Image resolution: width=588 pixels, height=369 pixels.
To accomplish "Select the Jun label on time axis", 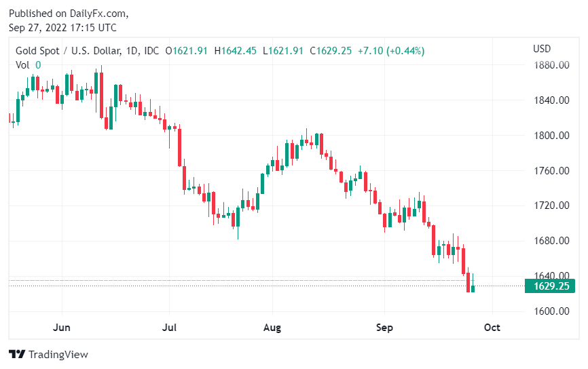I will [62, 327].
